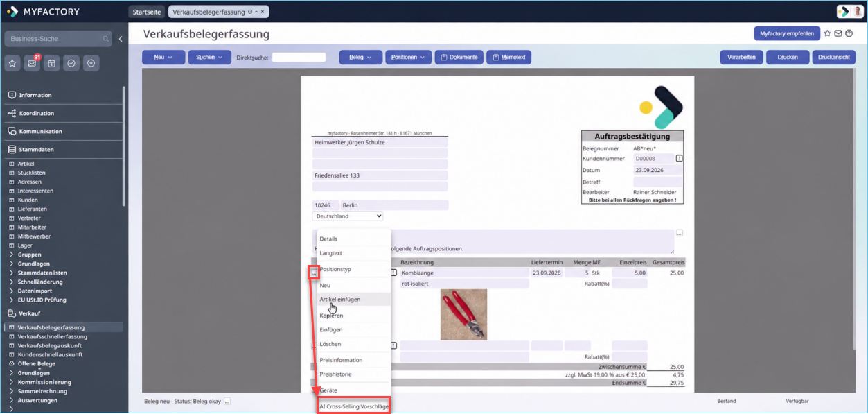868x414 pixels.
Task: Click the ellipsis button beside the text area
Action: click(x=680, y=233)
